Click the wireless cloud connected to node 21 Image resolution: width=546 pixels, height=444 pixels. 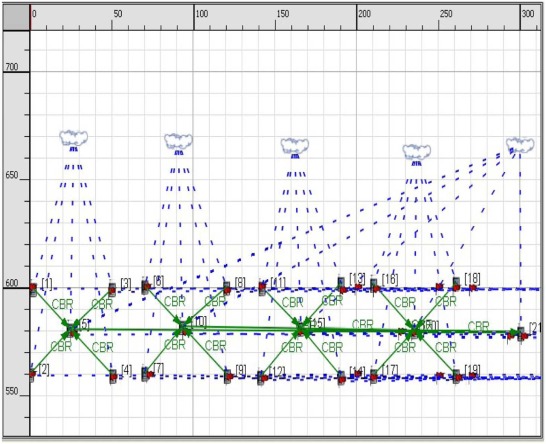pyautogui.click(x=520, y=145)
